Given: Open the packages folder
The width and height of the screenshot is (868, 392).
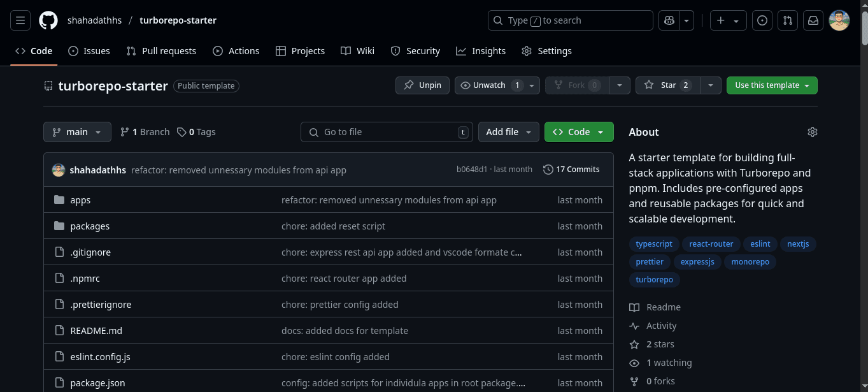Looking at the screenshot, I should (90, 226).
